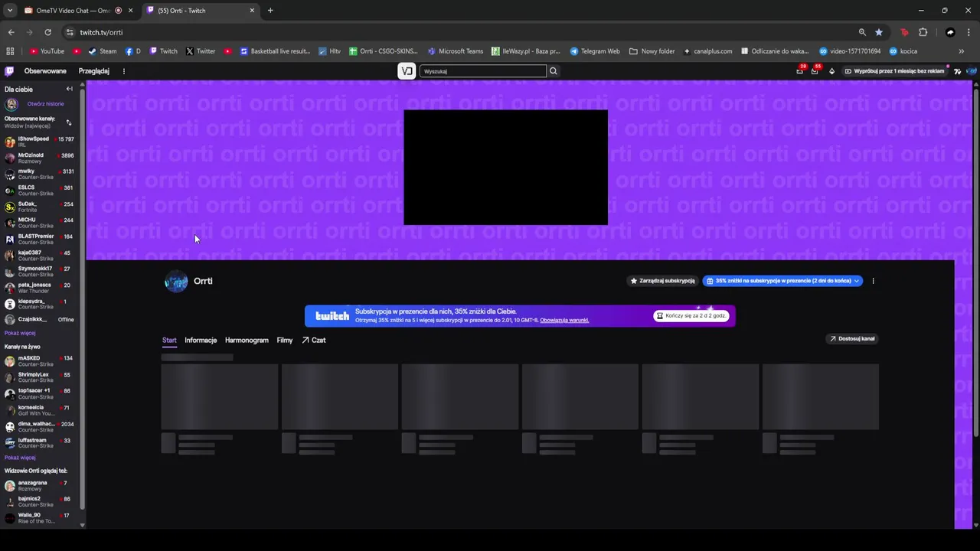Open the tab list dropdown arrow

(9, 11)
